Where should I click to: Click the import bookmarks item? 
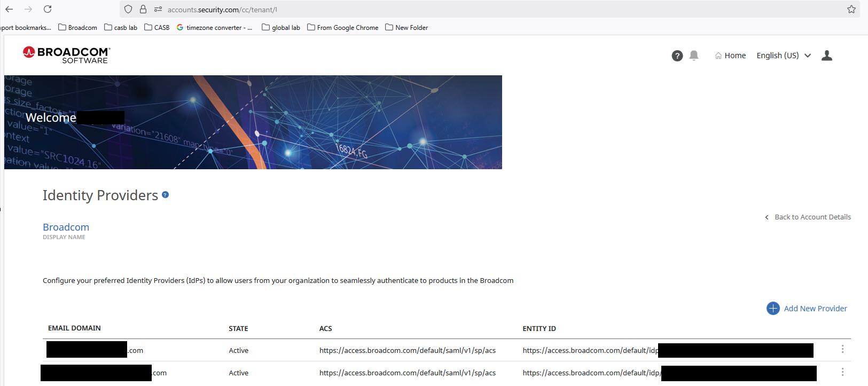tap(26, 27)
